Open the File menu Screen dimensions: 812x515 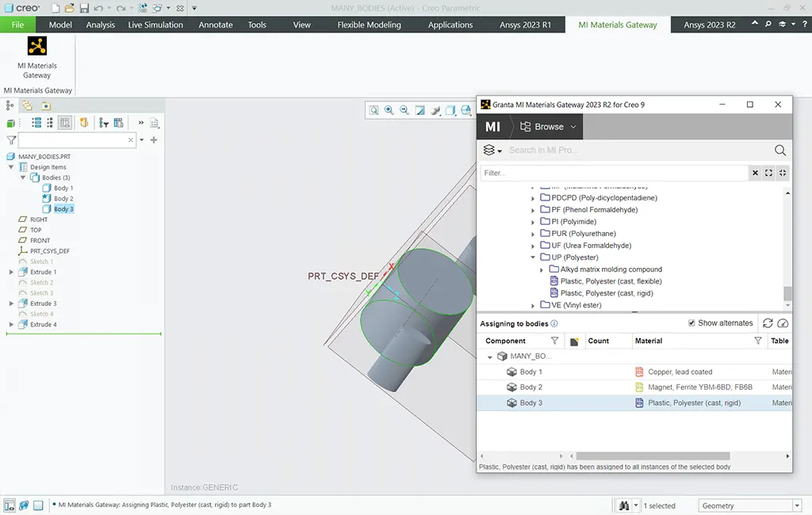[17, 25]
